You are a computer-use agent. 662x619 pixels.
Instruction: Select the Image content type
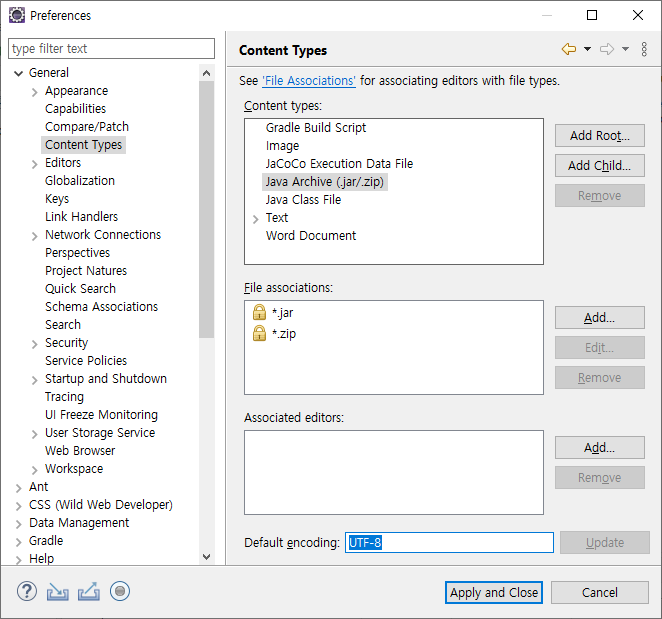click(282, 146)
